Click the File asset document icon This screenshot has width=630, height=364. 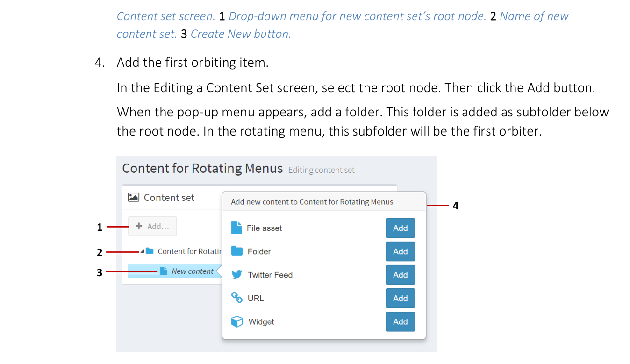tap(237, 228)
